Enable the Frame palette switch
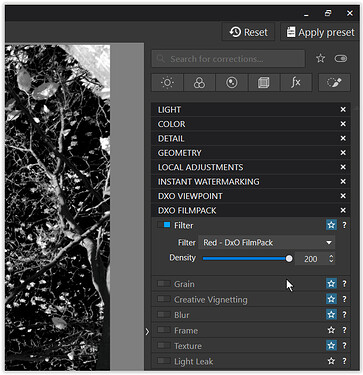This screenshot has height=375, width=363. click(x=164, y=330)
